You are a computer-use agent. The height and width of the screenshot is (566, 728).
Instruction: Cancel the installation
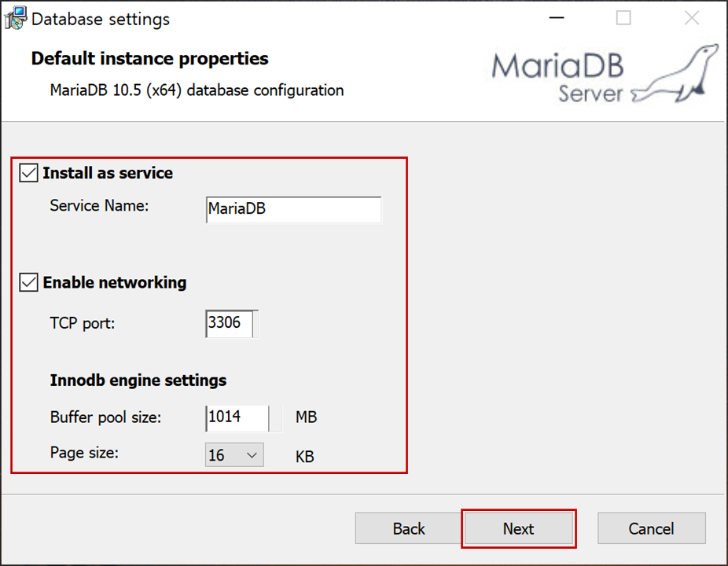[652, 528]
